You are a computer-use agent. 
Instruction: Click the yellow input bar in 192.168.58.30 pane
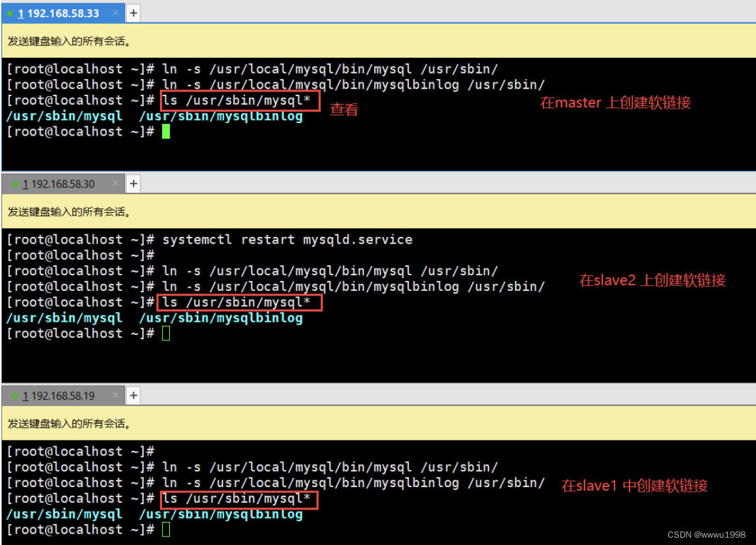[x=379, y=211]
